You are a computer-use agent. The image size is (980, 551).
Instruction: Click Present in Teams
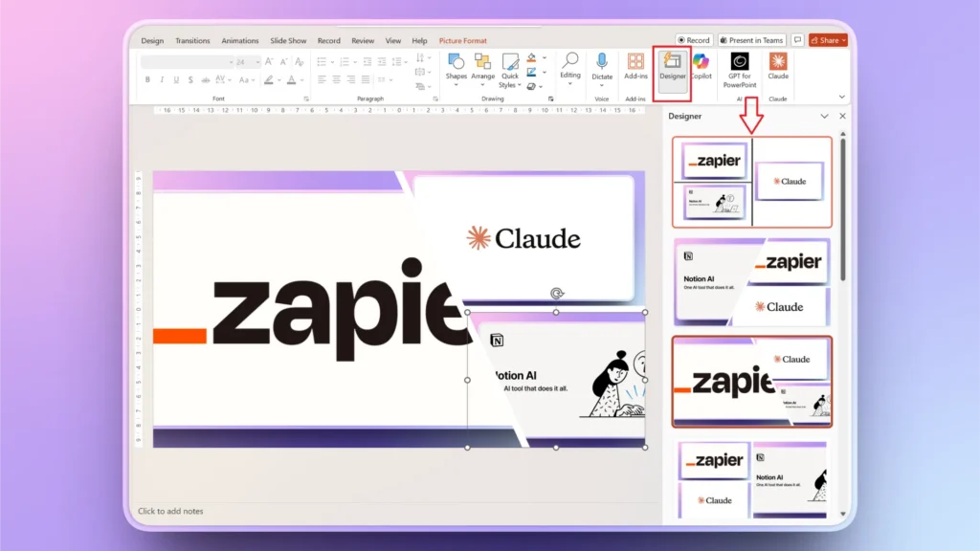pos(751,40)
